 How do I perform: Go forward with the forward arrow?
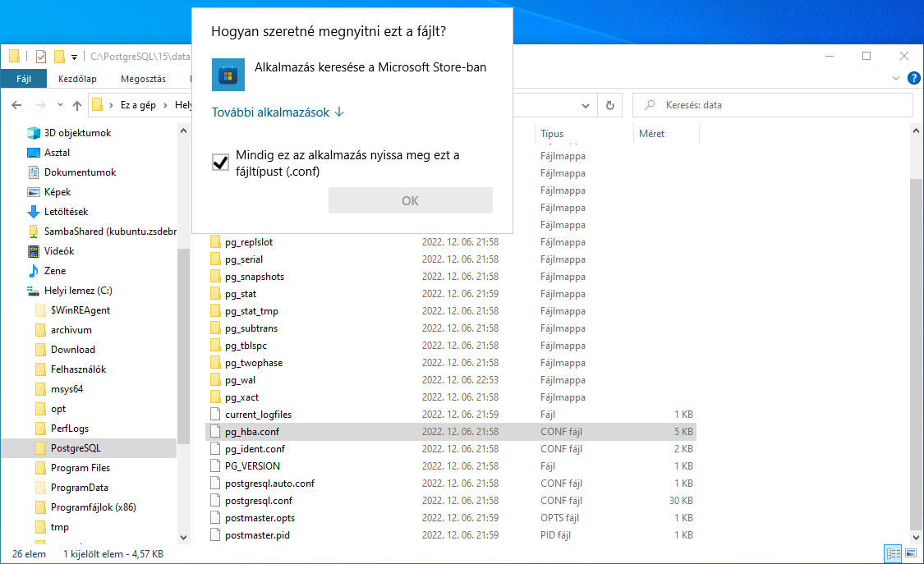click(x=41, y=105)
